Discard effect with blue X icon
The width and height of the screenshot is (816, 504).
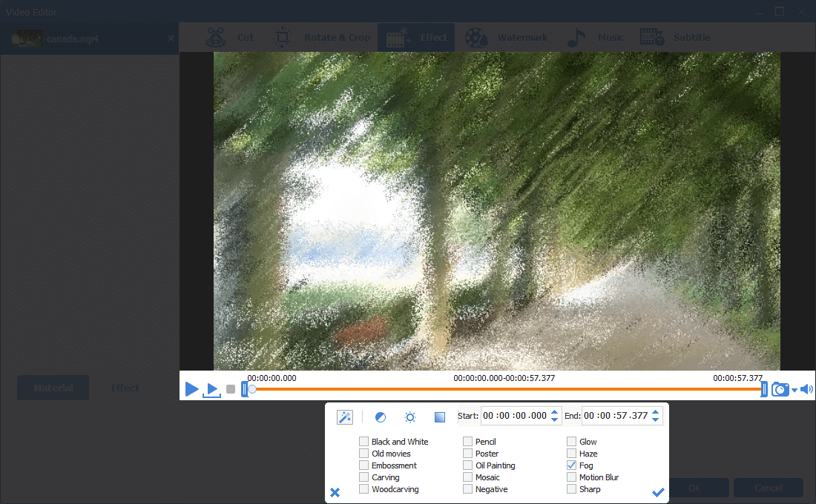point(335,492)
